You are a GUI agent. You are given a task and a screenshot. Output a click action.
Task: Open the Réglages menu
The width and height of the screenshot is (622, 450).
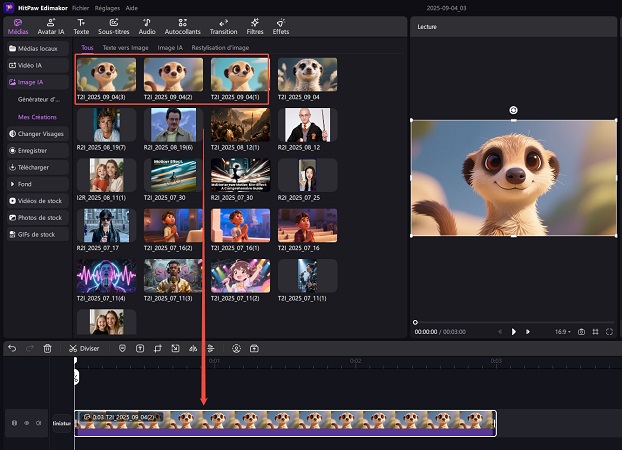[x=107, y=8]
